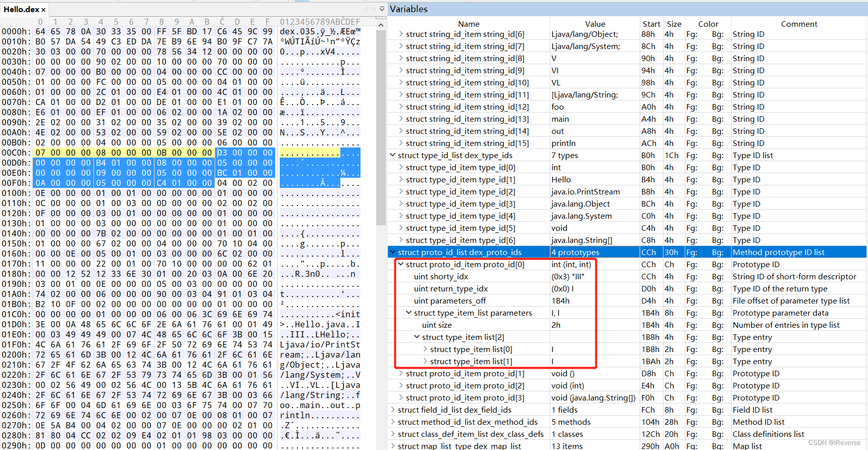Click the 'Class definitions list' comment

[x=769, y=434]
